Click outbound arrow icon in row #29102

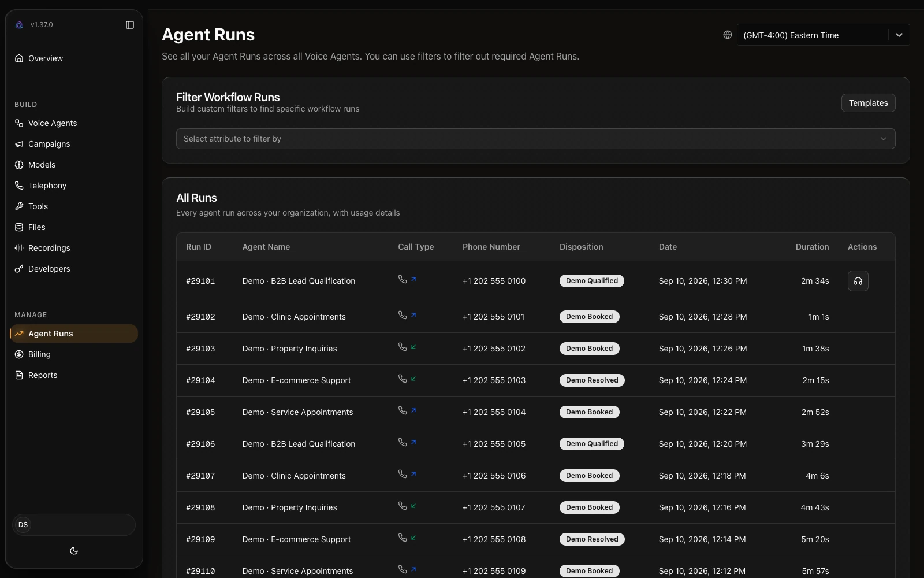413,316
